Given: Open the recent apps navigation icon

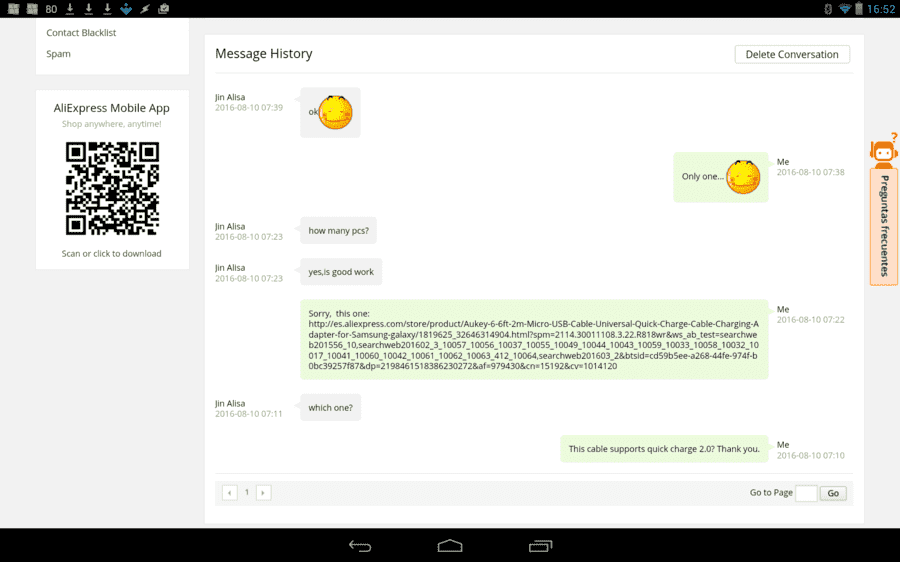Looking at the screenshot, I should [540, 545].
